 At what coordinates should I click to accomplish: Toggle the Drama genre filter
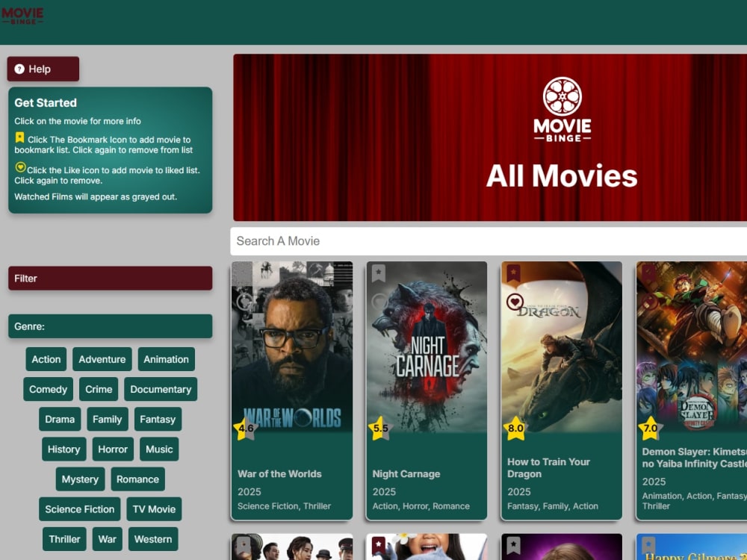click(60, 419)
